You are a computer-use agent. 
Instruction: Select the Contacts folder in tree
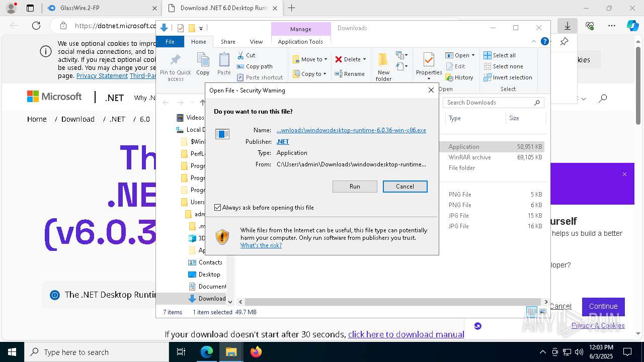[x=205, y=262]
